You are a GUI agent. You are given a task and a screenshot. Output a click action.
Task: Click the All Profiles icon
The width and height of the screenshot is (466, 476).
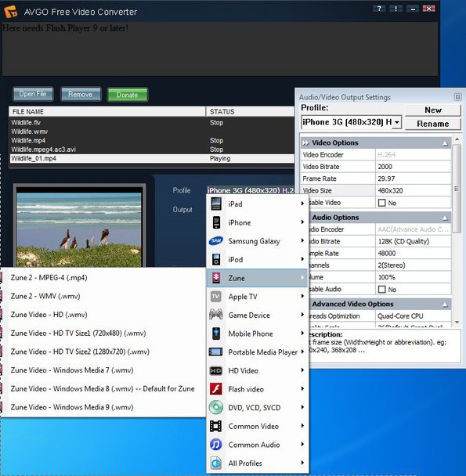pos(216,463)
